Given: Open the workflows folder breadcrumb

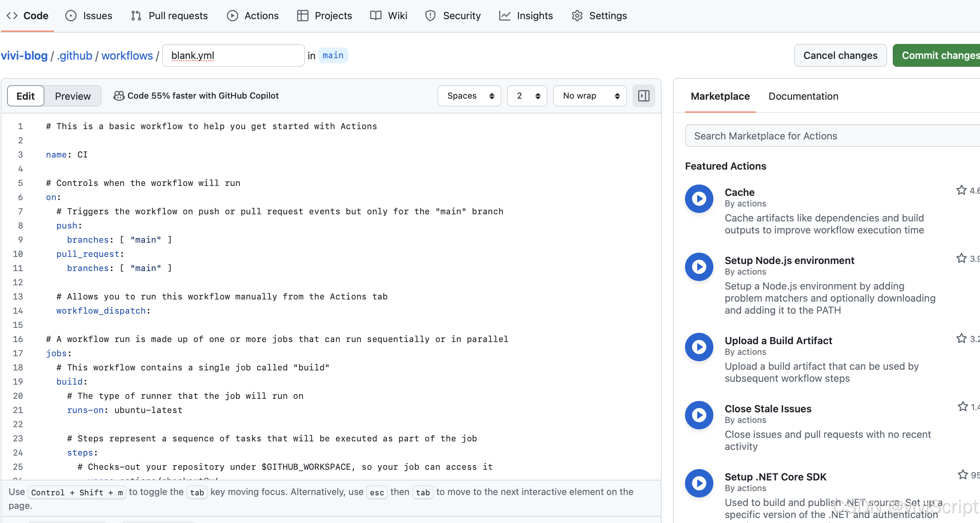Looking at the screenshot, I should click(x=127, y=56).
